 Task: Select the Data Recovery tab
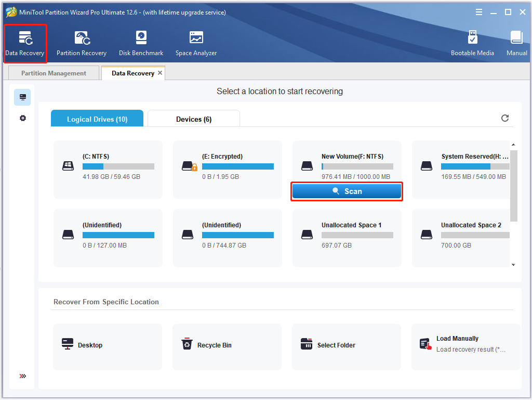(x=132, y=73)
